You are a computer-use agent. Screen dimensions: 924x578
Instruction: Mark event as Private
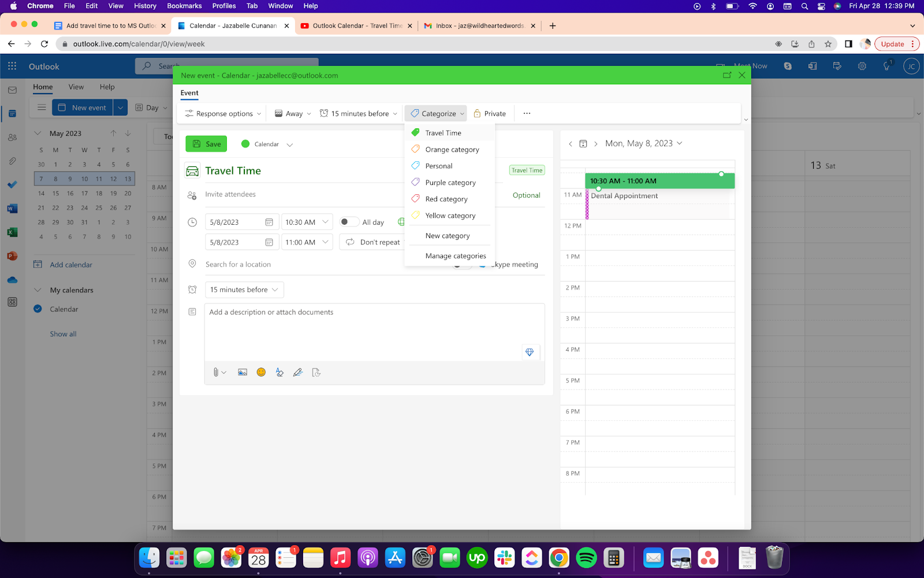pyautogui.click(x=490, y=113)
